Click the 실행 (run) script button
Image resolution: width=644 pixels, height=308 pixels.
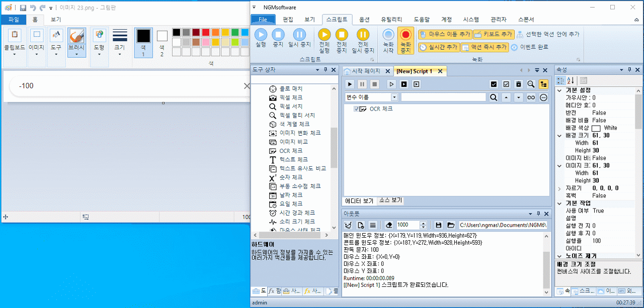(261, 38)
